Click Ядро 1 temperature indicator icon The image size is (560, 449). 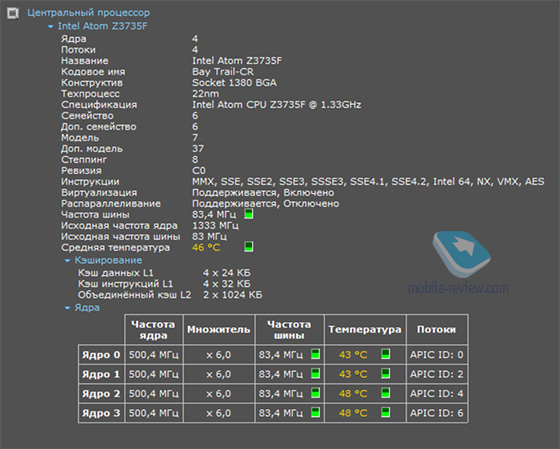(x=385, y=374)
